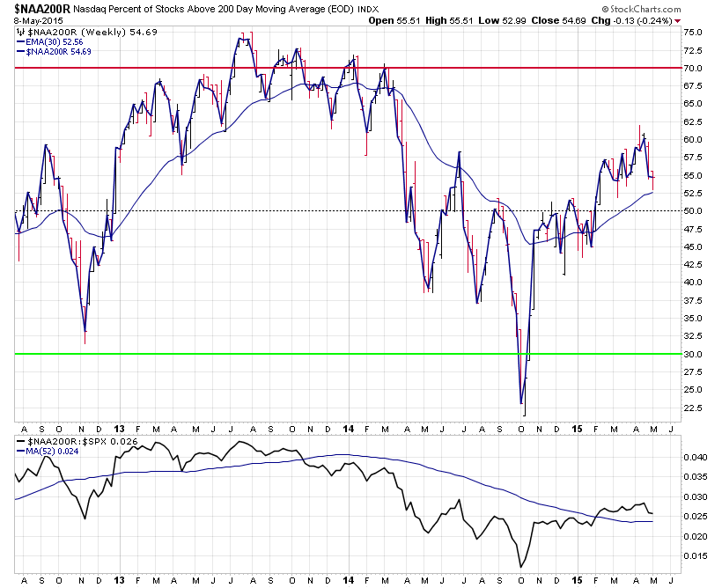Click the green 30.0 oversold line
The width and height of the screenshot is (722, 588).
coord(348,354)
